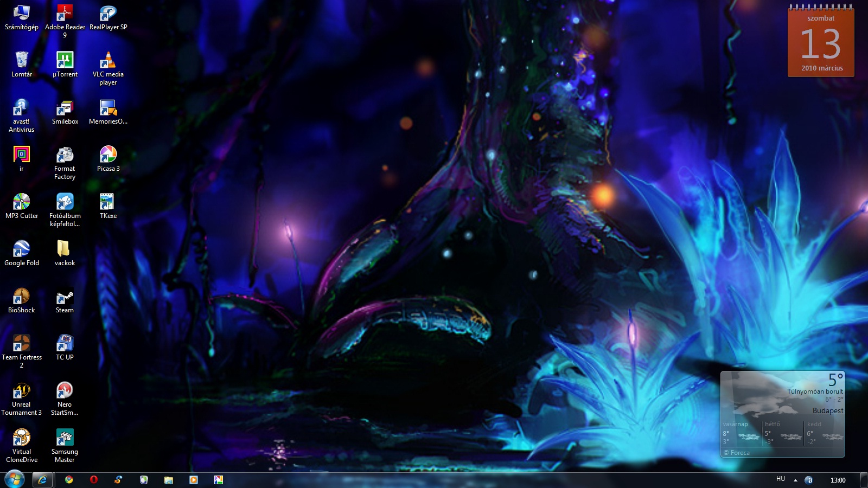Screen dimensions: 868x488
Task: Click the Windows Start orb
Action: click(x=15, y=479)
